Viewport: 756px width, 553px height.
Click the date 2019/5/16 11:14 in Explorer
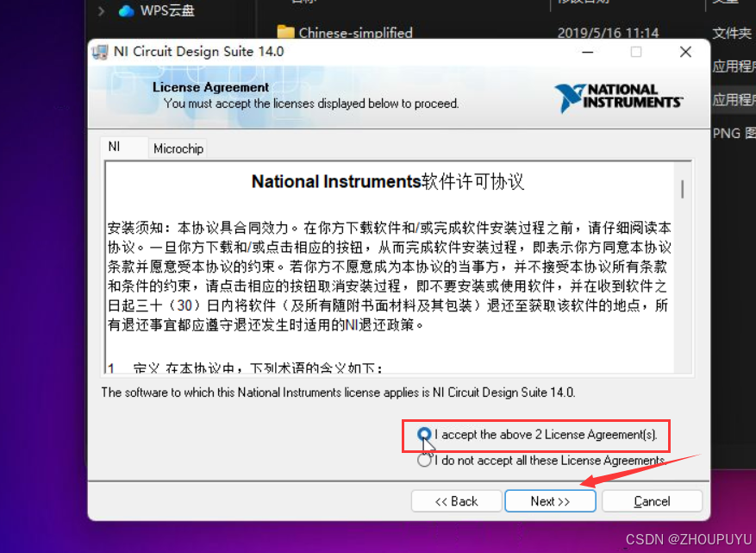(608, 33)
